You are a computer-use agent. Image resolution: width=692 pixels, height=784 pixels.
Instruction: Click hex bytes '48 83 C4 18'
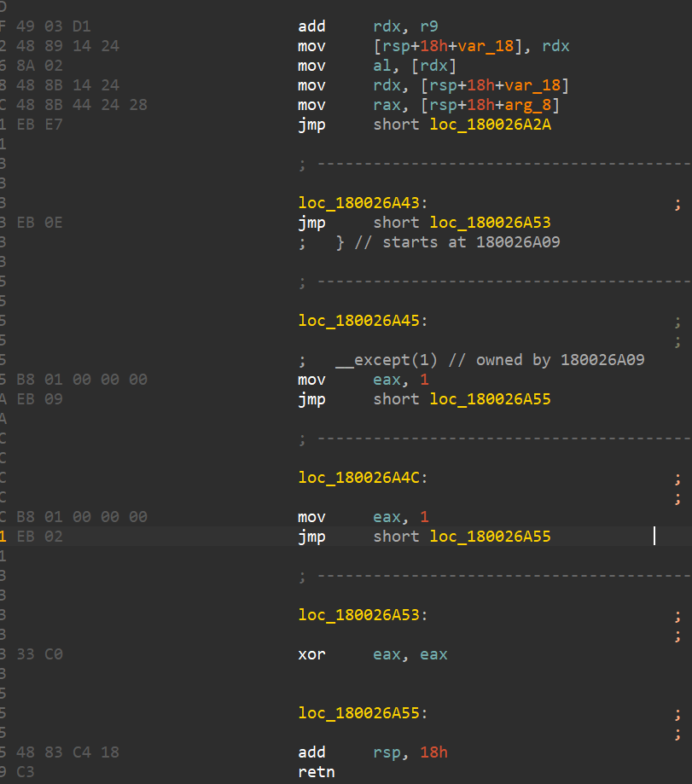[67, 752]
